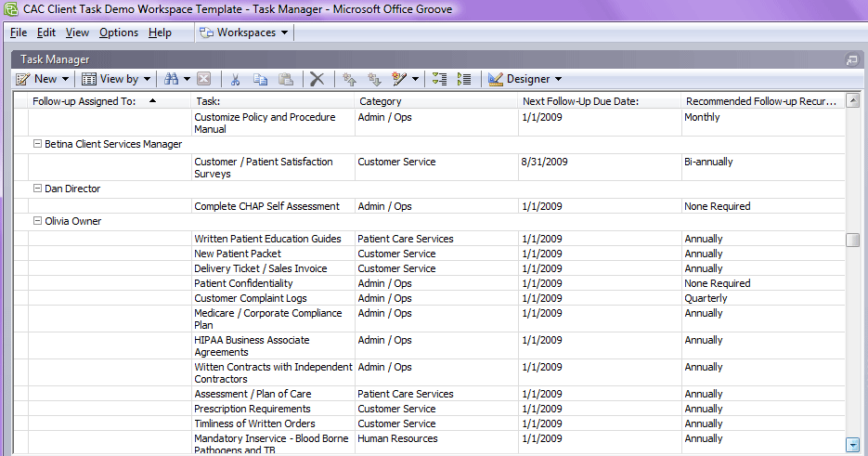Click the scrollbar up arrow
868x456 pixels.
(853, 100)
